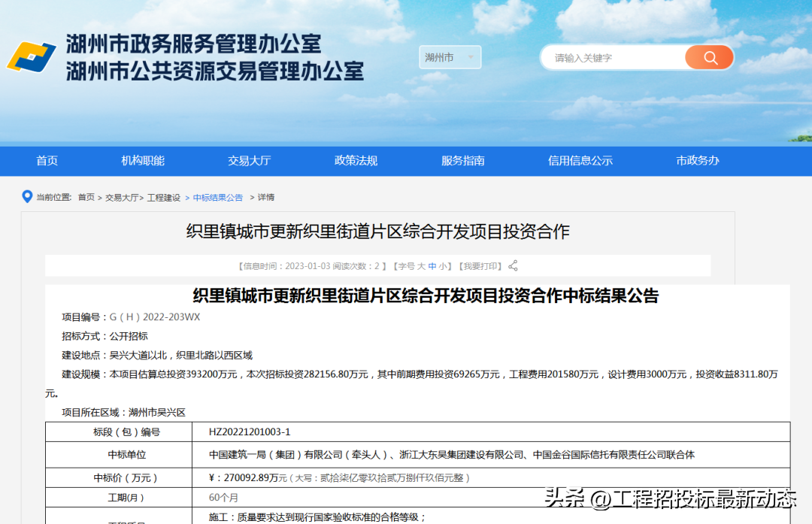The width and height of the screenshot is (812, 524).
Task: Set font size to 中
Action: (x=432, y=266)
